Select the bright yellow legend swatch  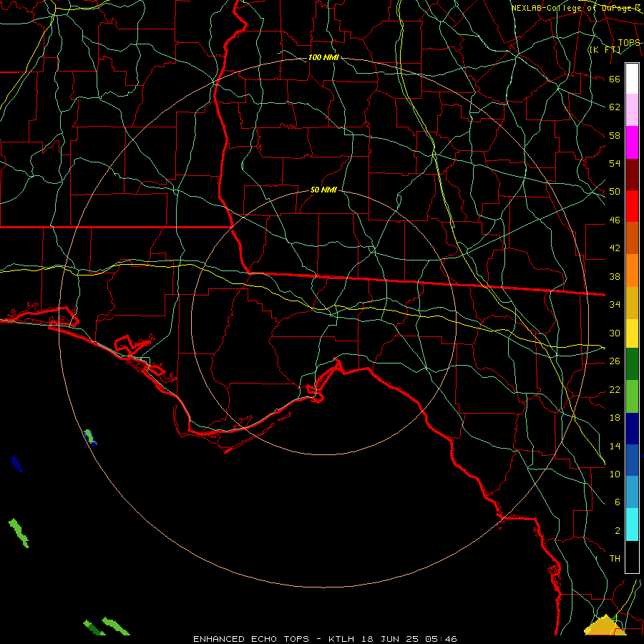click(632, 333)
